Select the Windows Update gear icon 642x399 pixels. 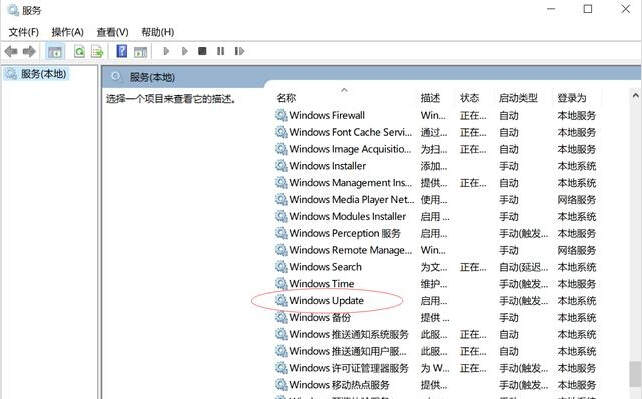click(x=281, y=300)
